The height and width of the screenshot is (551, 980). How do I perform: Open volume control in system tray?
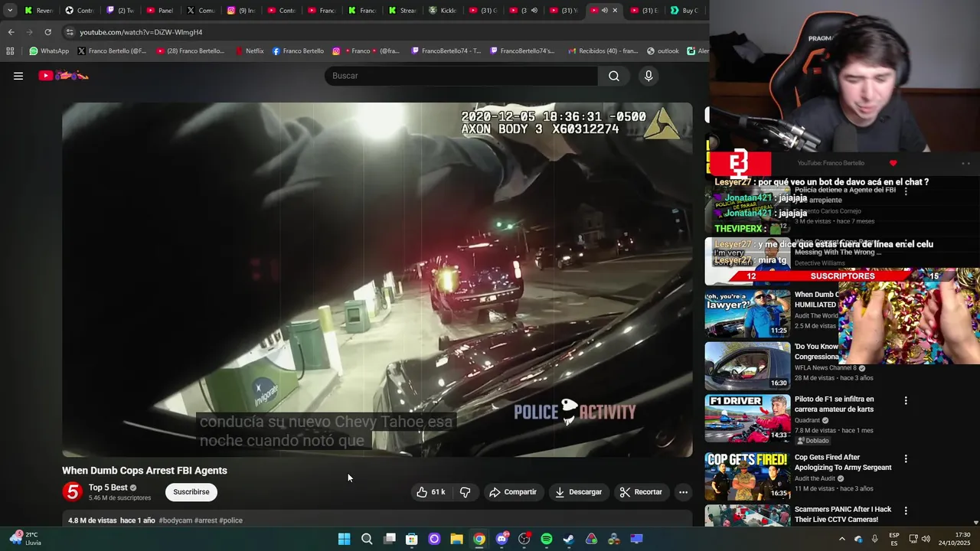[926, 539]
